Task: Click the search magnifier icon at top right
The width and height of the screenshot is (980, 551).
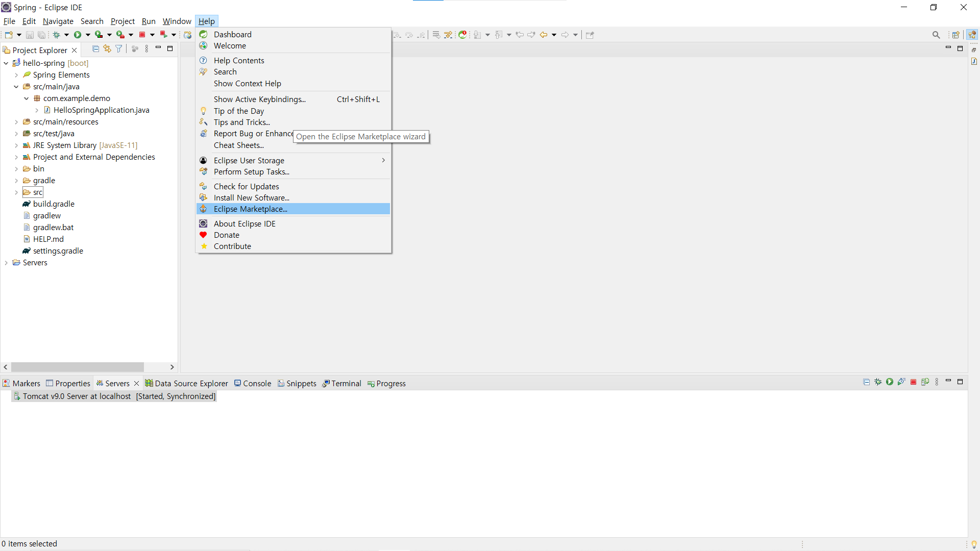Action: point(936,35)
